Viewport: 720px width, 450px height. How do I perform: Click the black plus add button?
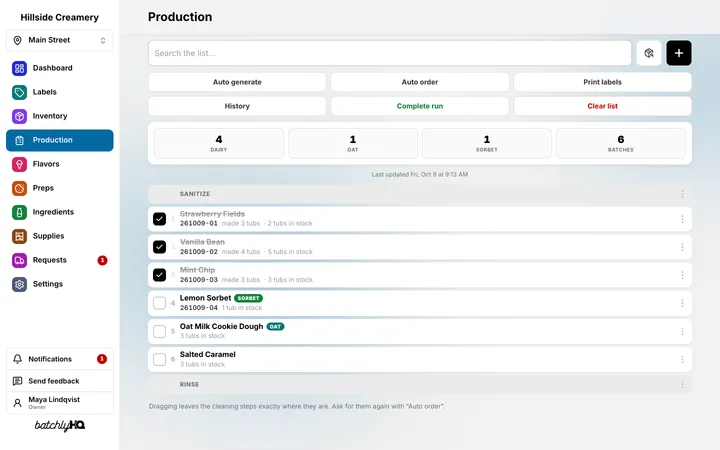(679, 53)
